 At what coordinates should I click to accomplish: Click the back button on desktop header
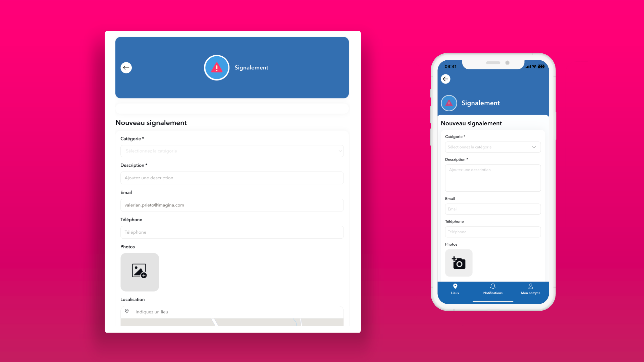coord(126,68)
